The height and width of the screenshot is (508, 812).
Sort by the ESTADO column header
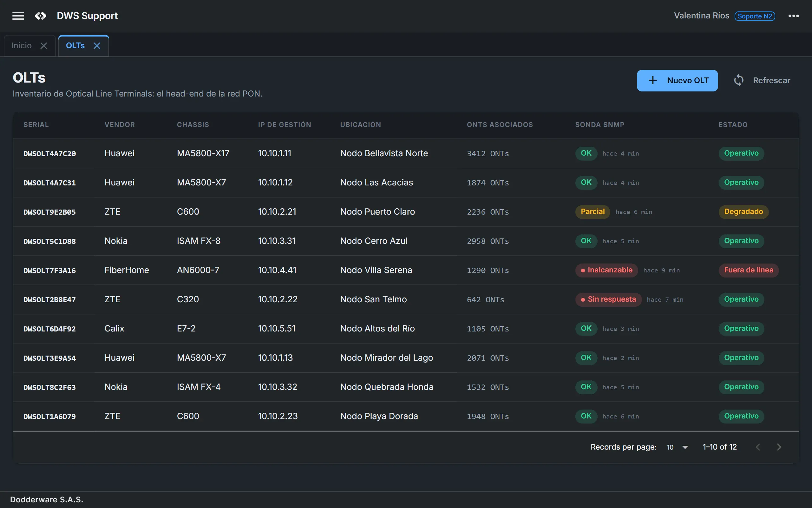point(733,125)
